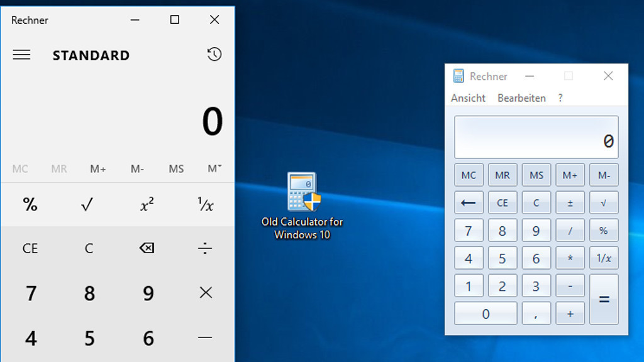Click multiply symbol in Standard calculator
Viewport: 644px width, 362px height.
pyautogui.click(x=206, y=293)
